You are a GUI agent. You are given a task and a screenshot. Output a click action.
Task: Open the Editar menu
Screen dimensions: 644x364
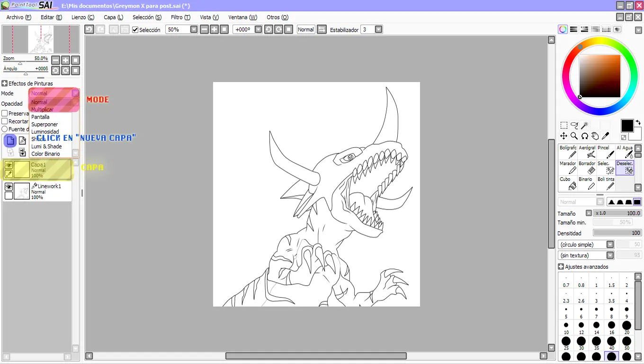(51, 18)
